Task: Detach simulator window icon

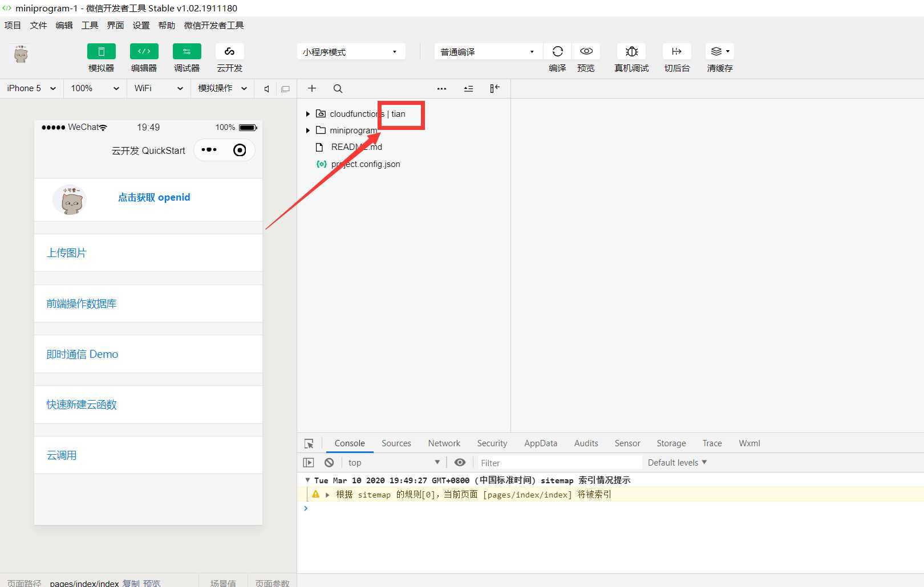Action: point(285,88)
